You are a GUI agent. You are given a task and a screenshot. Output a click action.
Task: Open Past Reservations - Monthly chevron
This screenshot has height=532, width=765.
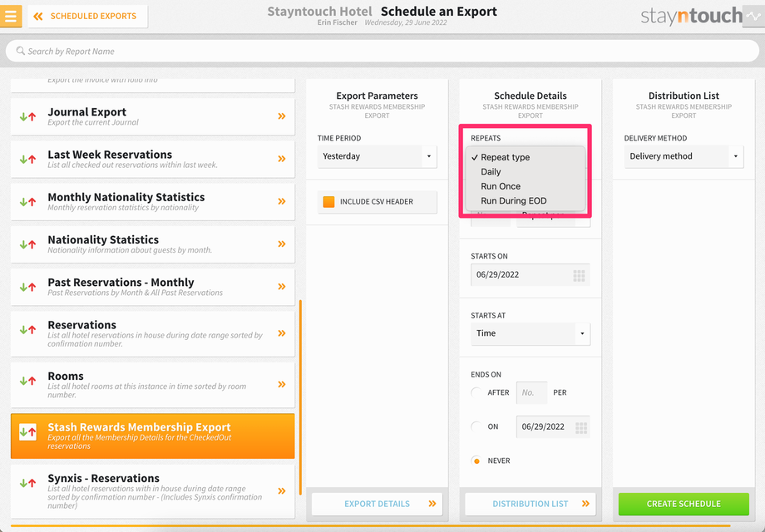(282, 286)
